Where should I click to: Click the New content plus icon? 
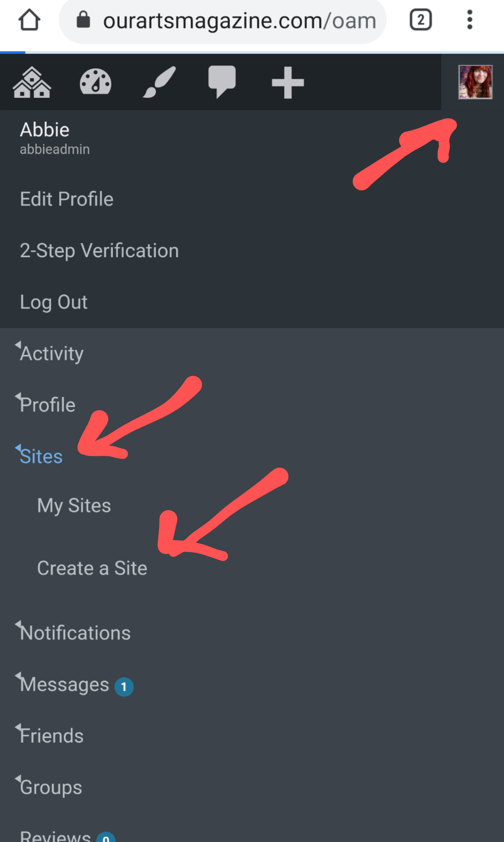[288, 83]
